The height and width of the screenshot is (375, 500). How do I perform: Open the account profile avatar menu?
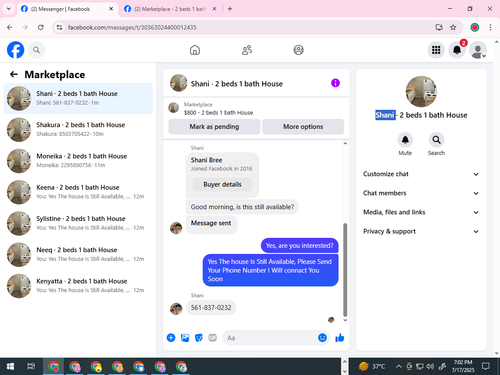click(478, 50)
